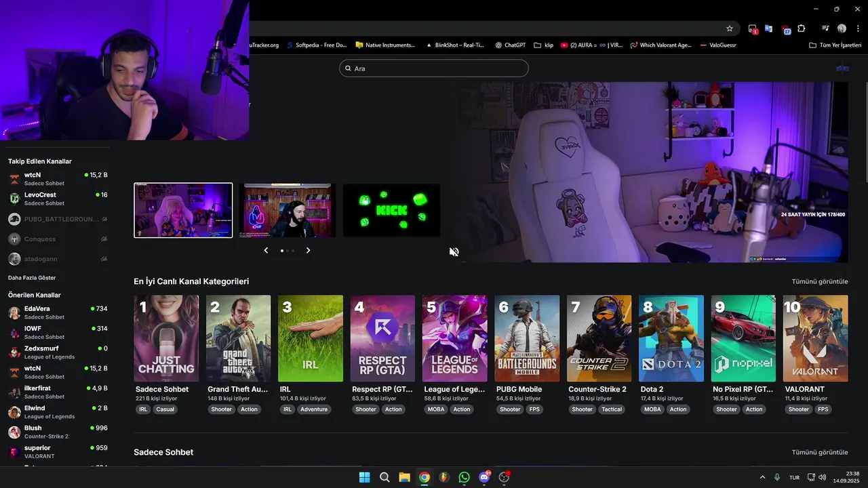Click the Casual tag under Sadece Sohbet
868x488 pixels.
pos(165,409)
